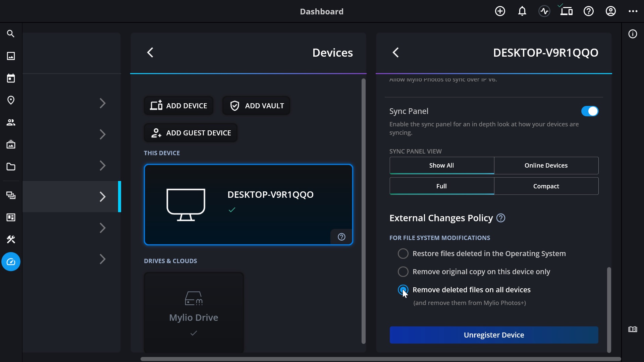This screenshot has width=644, height=362.
Task: Click the External Changes Policy help icon
Action: [501, 218]
